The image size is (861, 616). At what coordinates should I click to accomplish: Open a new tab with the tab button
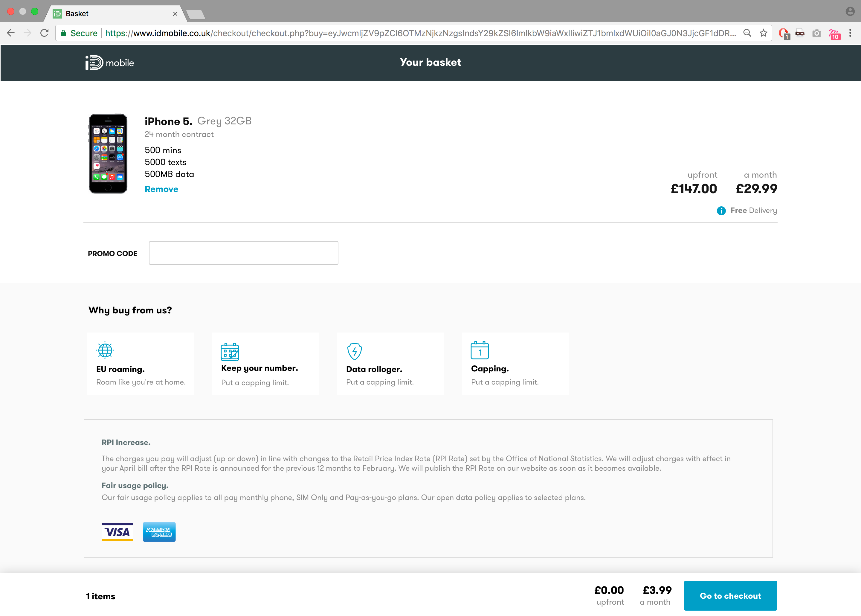[x=196, y=14]
